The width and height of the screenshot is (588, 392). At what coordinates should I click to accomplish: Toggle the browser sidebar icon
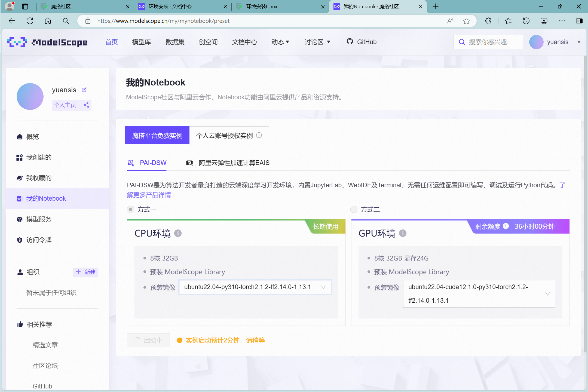579,21
